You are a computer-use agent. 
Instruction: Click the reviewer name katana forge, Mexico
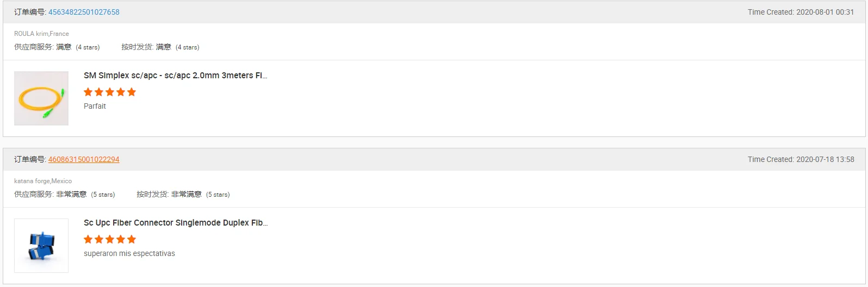(x=43, y=181)
